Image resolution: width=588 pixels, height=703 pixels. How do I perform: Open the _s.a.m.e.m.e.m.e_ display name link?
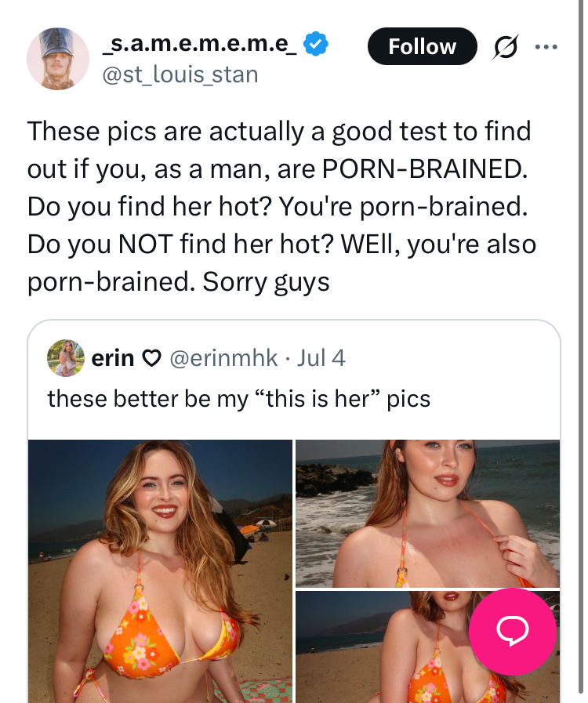pos(199,46)
